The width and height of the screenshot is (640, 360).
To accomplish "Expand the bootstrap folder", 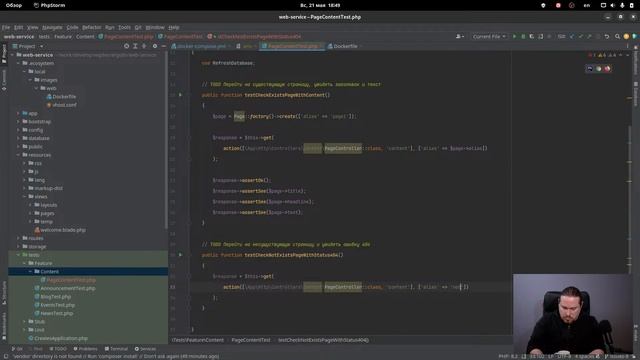I will click(x=18, y=122).
